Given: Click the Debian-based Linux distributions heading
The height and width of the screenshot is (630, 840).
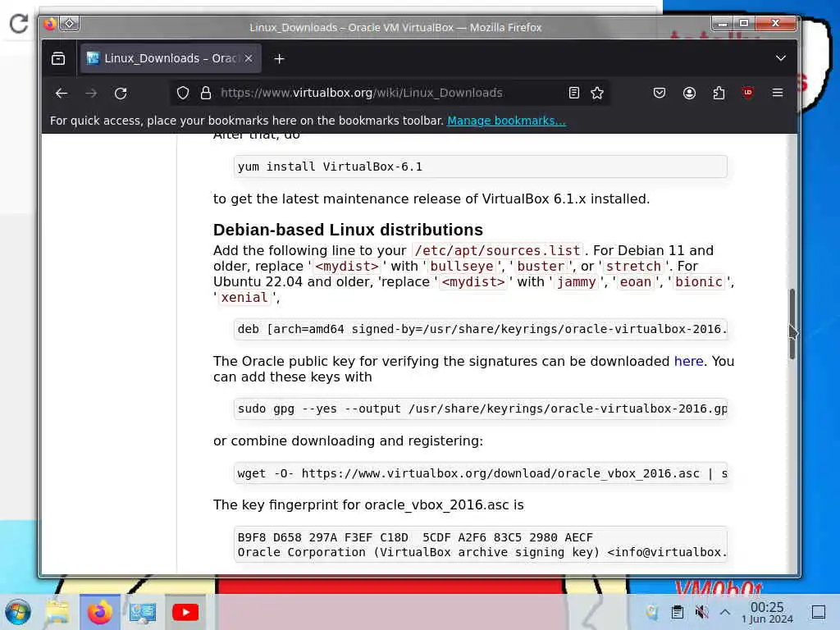Looking at the screenshot, I should point(348,230).
